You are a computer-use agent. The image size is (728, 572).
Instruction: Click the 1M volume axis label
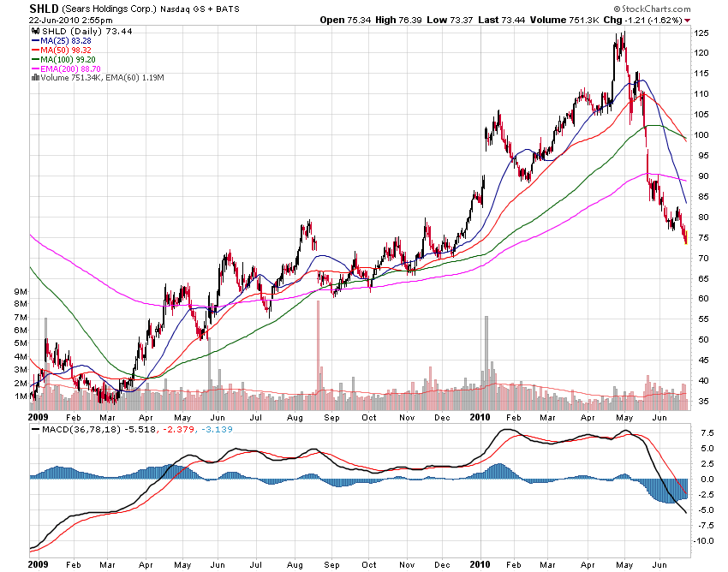pos(21,396)
